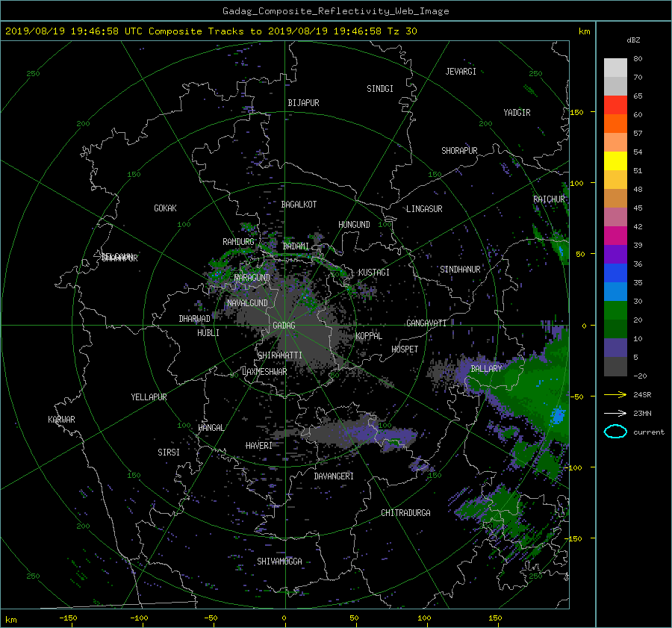The height and width of the screenshot is (628, 672).
Task: Choose the orange 60 dBZ legend swatch
Action: (x=615, y=123)
